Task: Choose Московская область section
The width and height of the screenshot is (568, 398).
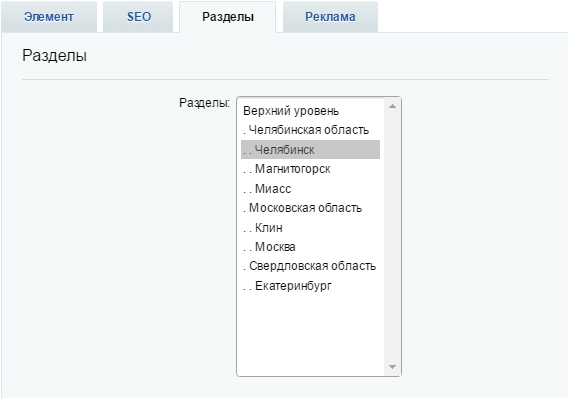Action: (310, 208)
